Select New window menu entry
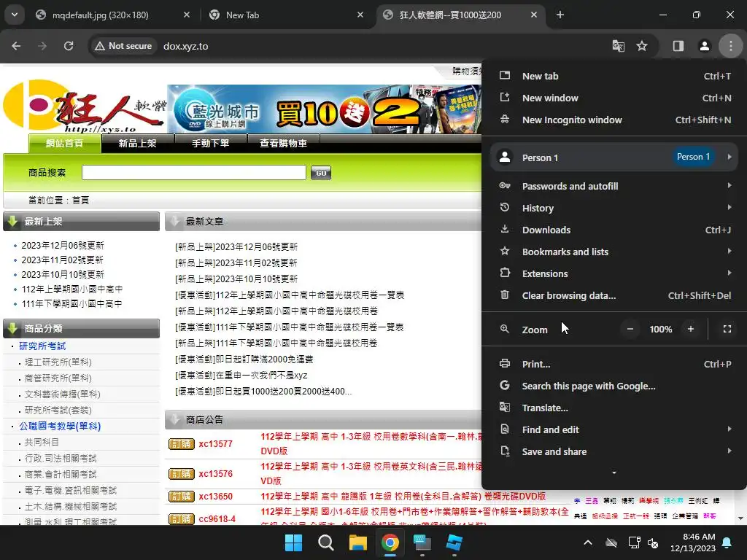 614,98
